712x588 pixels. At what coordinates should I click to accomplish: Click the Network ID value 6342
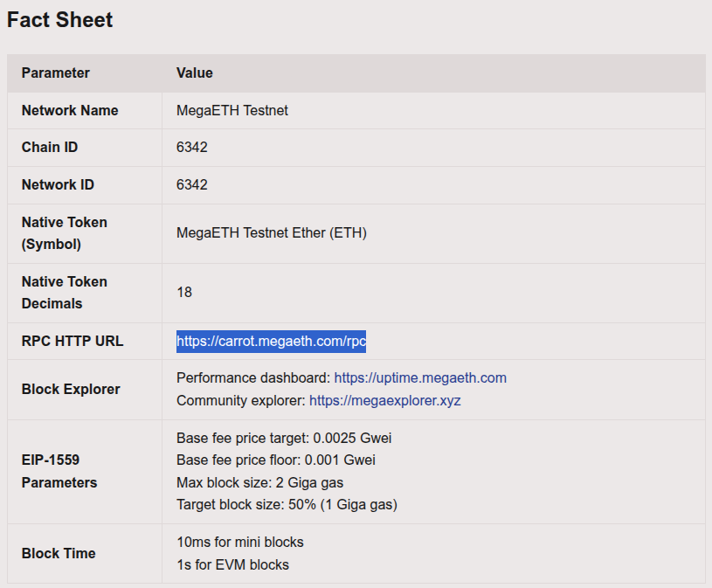(x=191, y=185)
